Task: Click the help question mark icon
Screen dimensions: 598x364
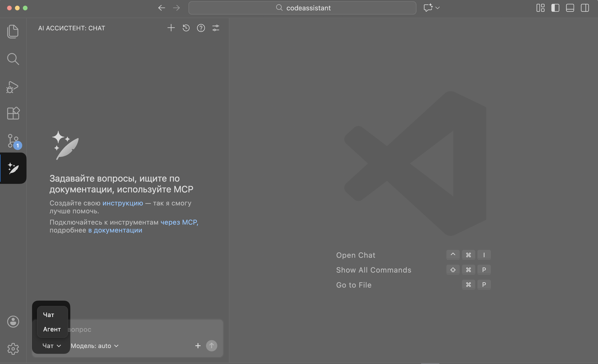Action: [201, 28]
